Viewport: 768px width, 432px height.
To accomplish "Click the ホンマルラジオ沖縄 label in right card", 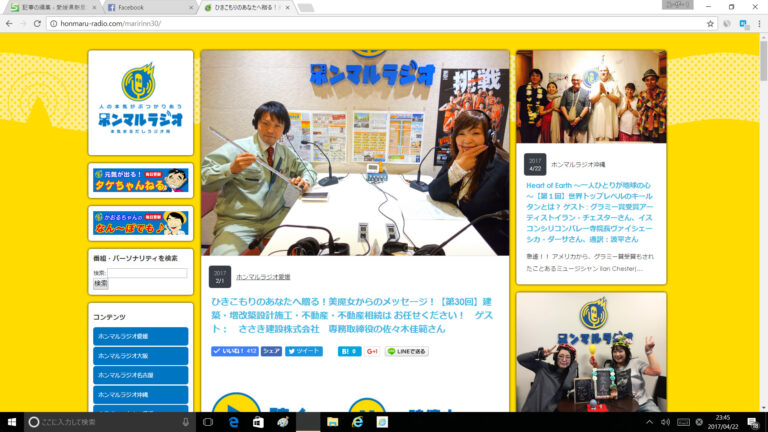I will pyautogui.click(x=578, y=165).
